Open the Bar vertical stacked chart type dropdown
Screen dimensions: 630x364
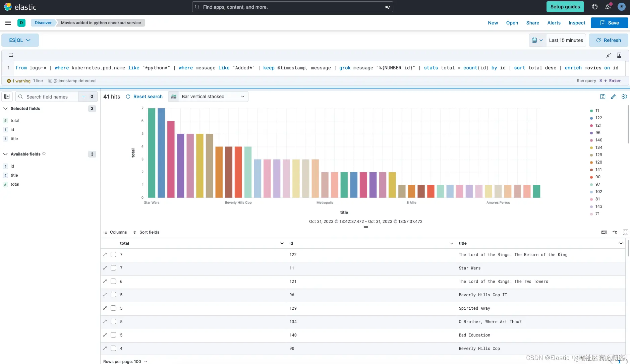coord(208,97)
